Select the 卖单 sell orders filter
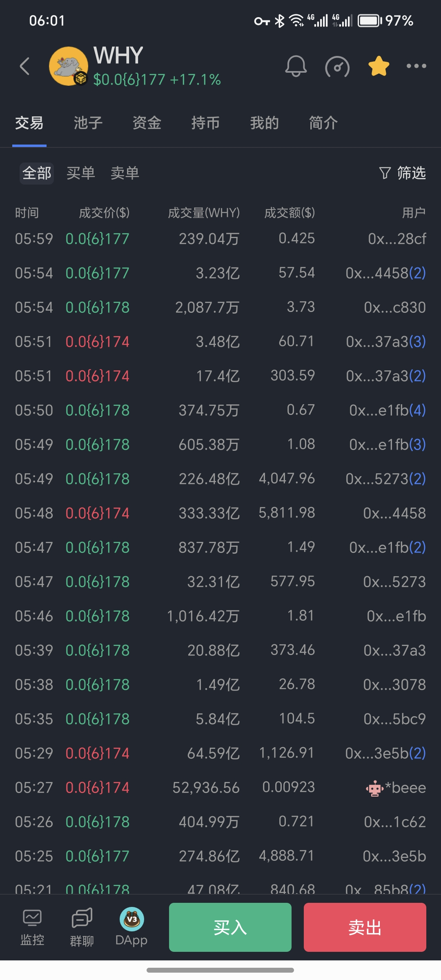This screenshot has width=441, height=980. pyautogui.click(x=125, y=173)
